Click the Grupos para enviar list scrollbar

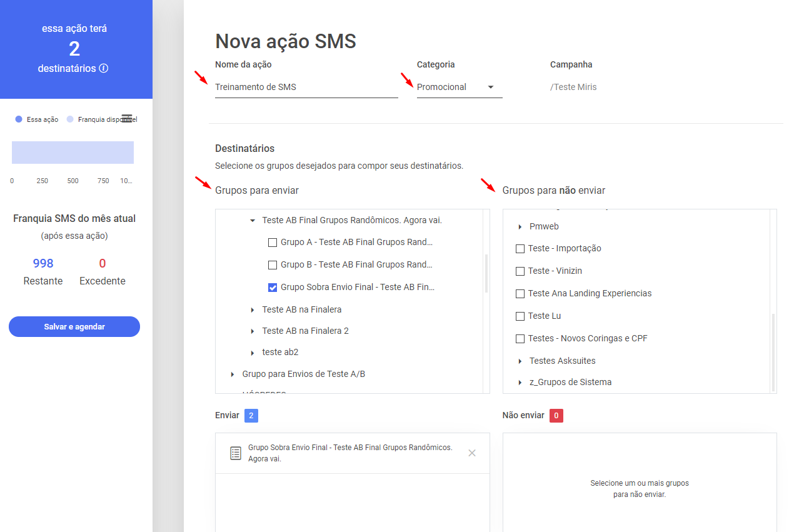pyautogui.click(x=486, y=273)
